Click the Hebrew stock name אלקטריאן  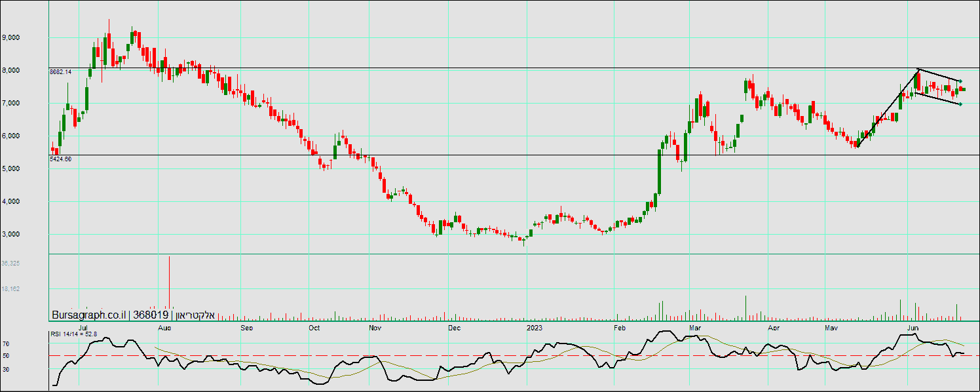pos(194,315)
